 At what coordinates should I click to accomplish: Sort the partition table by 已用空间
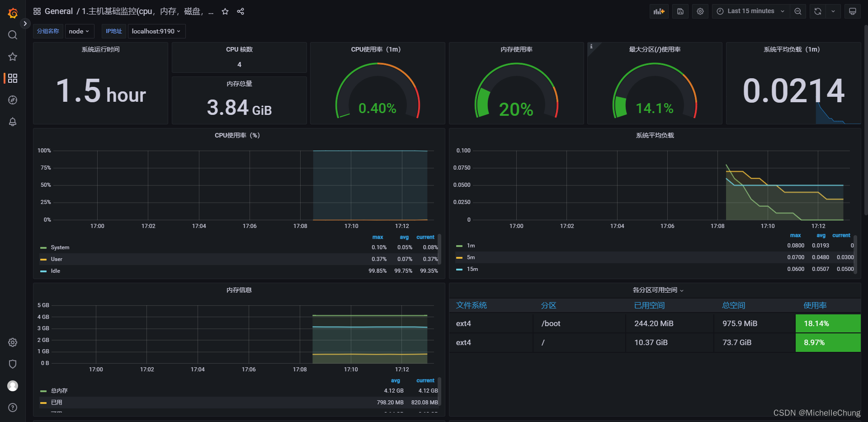tap(649, 305)
